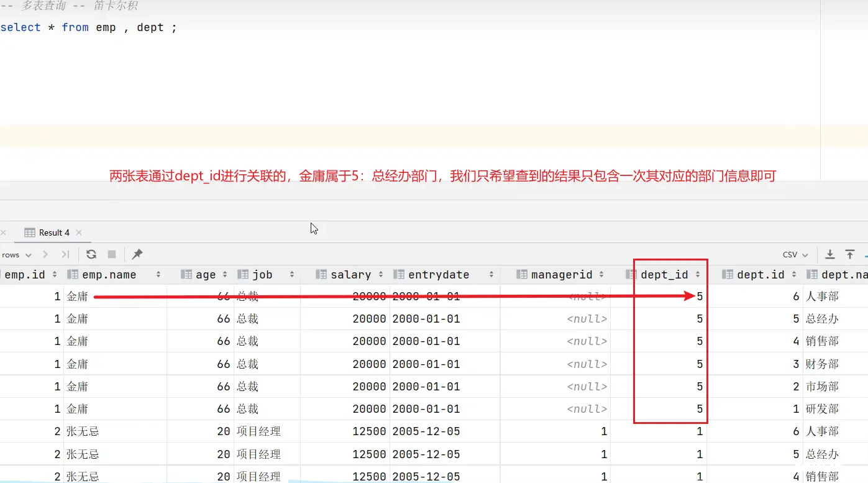Select the emp.name column header text
Image resolution: width=868 pixels, height=483 pixels.
click(x=109, y=275)
